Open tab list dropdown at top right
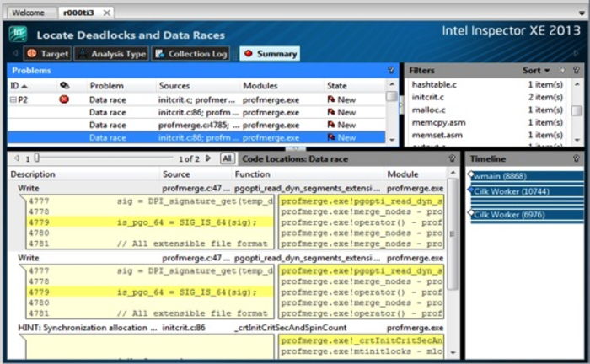Image resolution: width=590 pixels, height=364 pixels. [x=581, y=13]
